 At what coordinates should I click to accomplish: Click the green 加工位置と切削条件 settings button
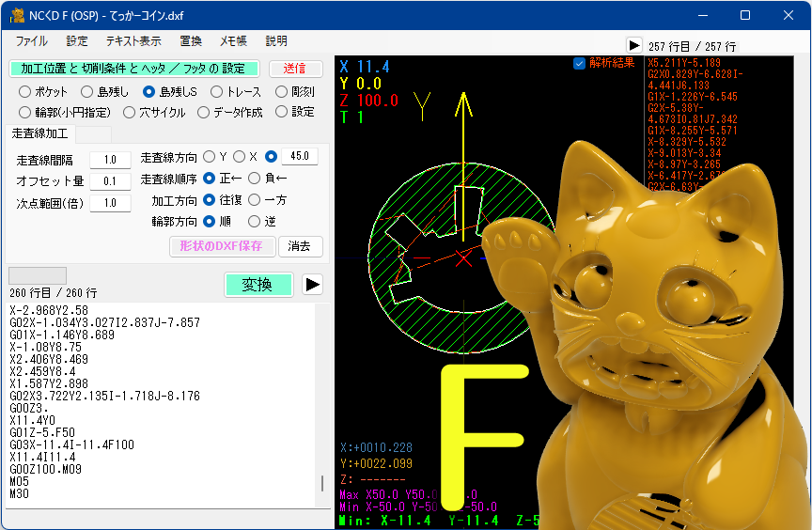tap(133, 69)
